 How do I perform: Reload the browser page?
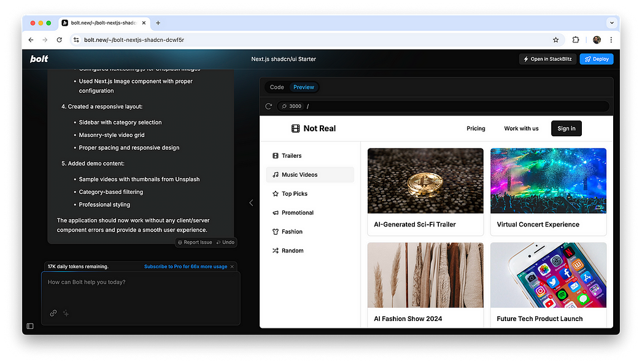pos(60,40)
